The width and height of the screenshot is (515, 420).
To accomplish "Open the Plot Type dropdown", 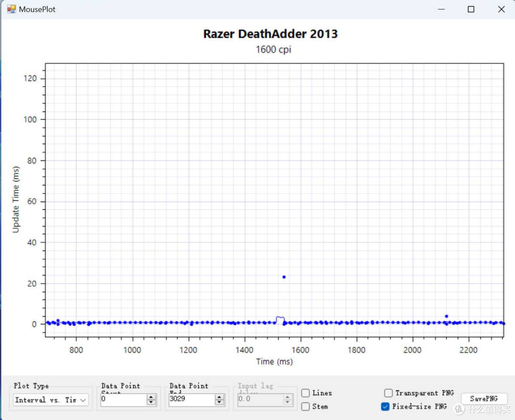I will [x=51, y=400].
